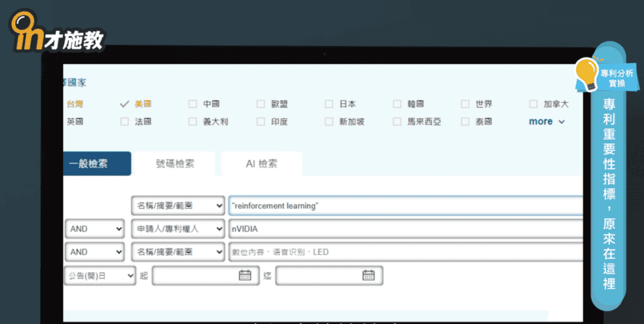
Task: Expand the more countries list
Action: (x=547, y=121)
